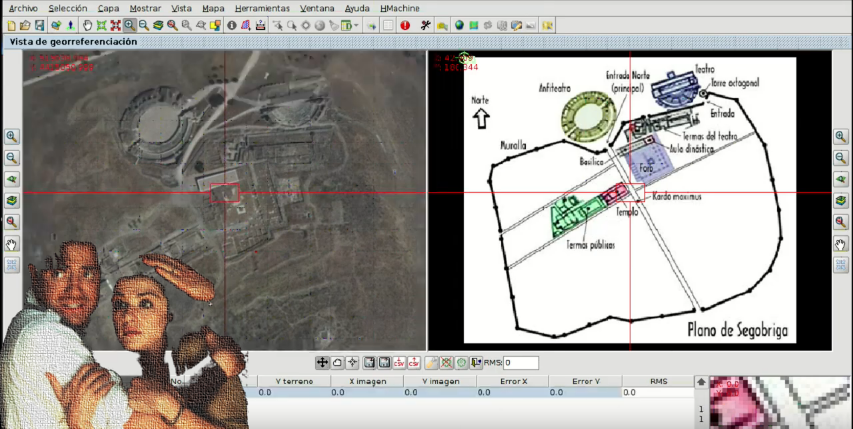Click pan hand icon on right view sidebar
Viewport: 853px width, 429px height.
841,243
